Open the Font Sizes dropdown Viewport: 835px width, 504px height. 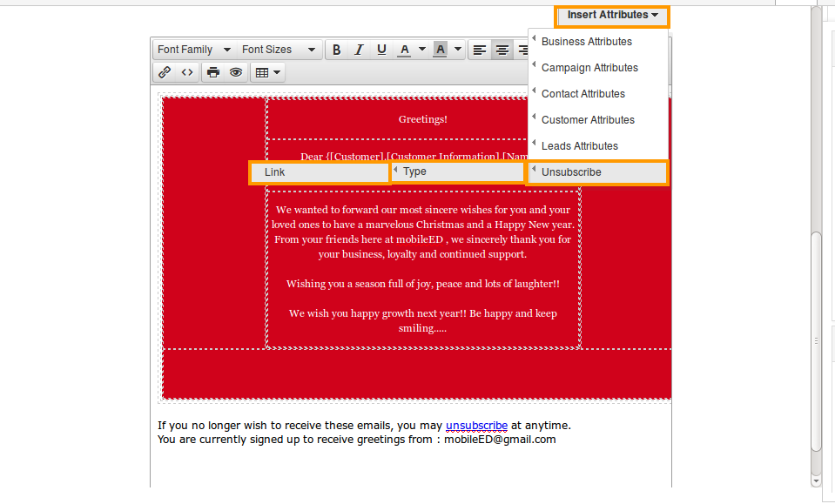point(279,50)
